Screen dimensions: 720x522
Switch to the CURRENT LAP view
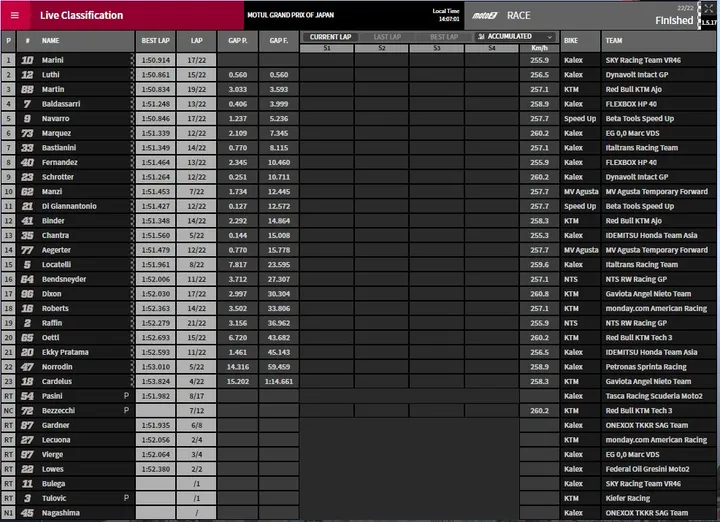point(330,37)
